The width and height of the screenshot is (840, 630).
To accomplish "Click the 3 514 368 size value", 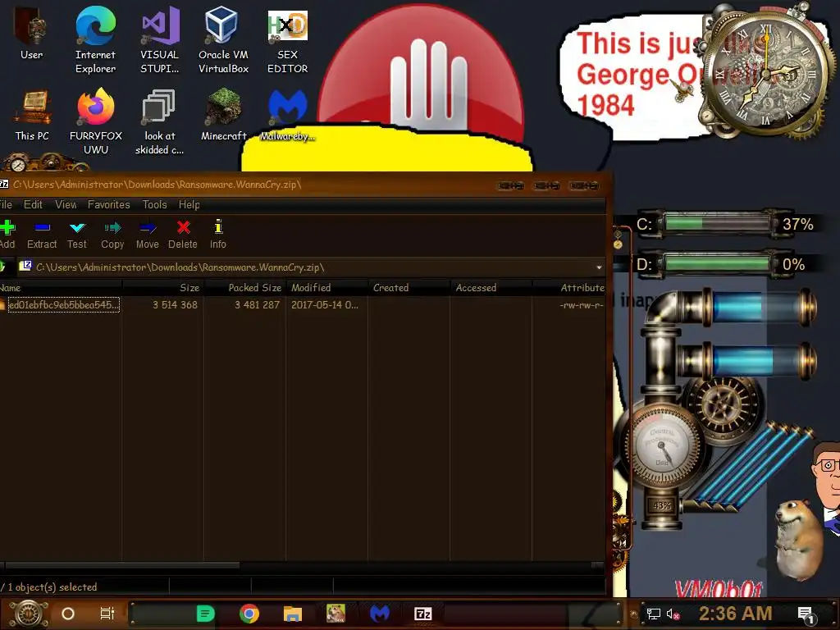I will click(175, 305).
